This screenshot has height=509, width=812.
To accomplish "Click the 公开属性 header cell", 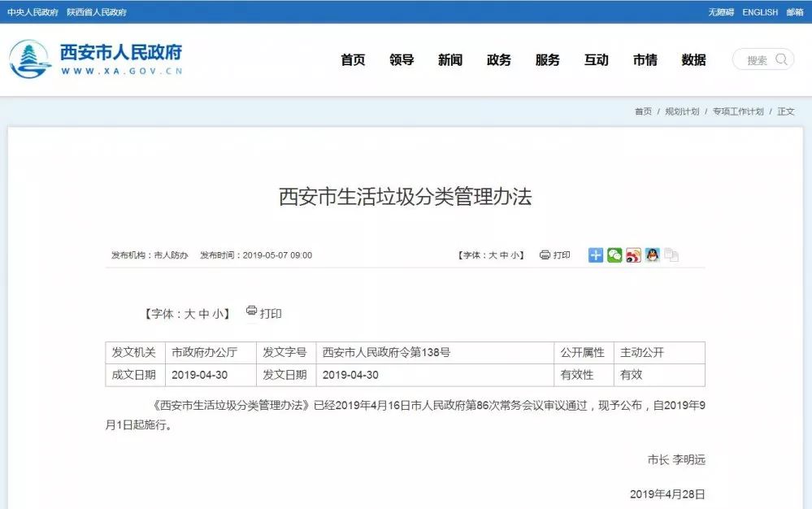I will (584, 353).
